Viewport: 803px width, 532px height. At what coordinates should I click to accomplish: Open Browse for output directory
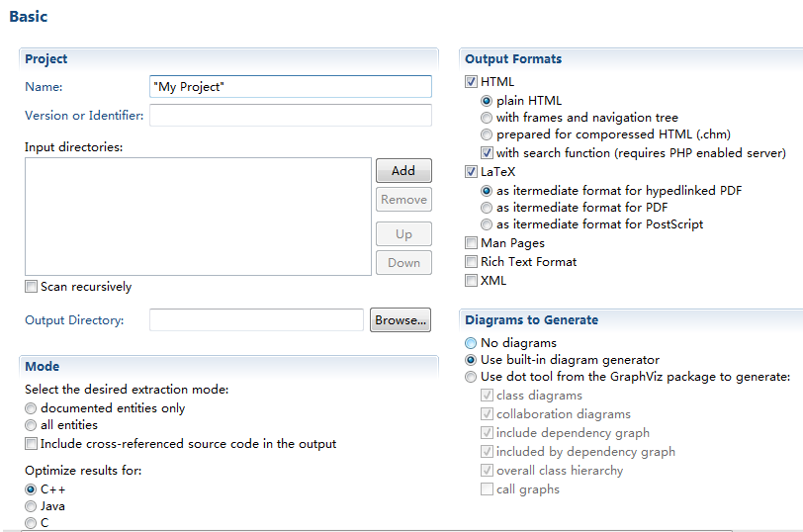tap(400, 320)
